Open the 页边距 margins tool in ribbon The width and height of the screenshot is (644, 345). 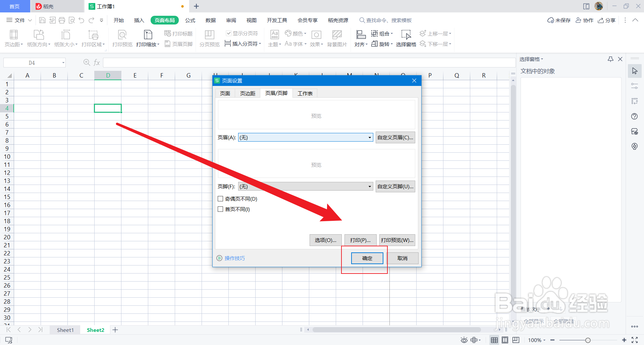[x=14, y=38]
